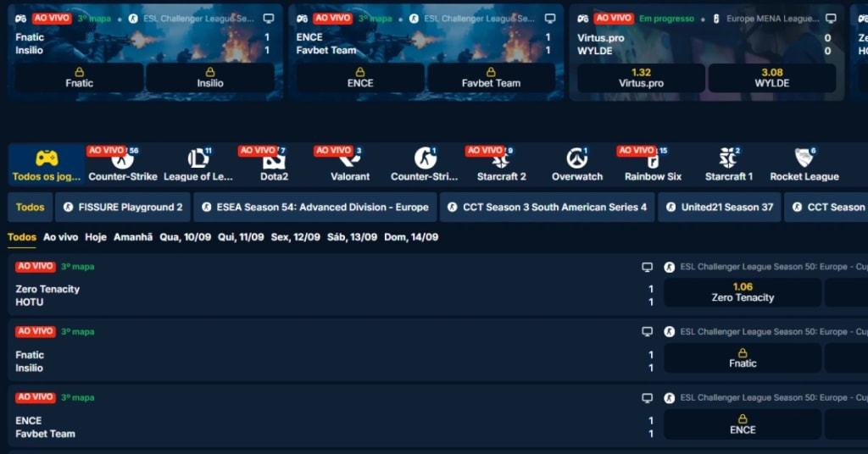Screen dimensions: 868x454
Task: Open the Dota2 game category
Action: pos(274,165)
